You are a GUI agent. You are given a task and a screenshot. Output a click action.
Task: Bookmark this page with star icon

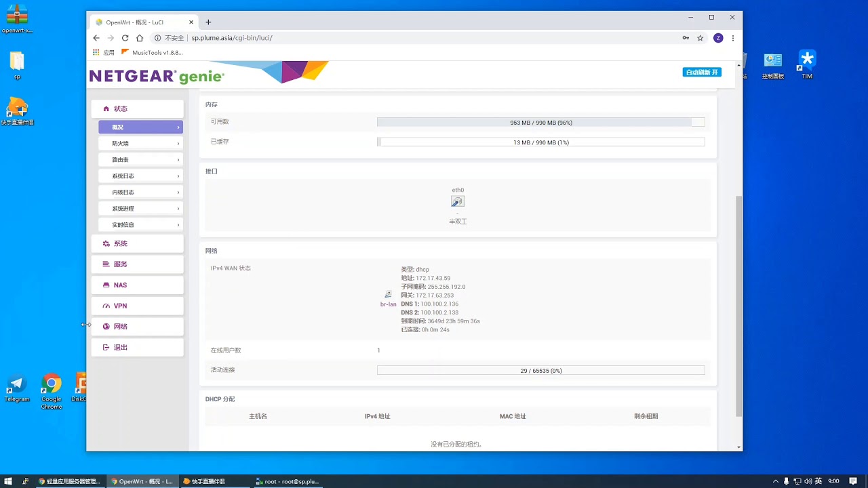coord(701,38)
